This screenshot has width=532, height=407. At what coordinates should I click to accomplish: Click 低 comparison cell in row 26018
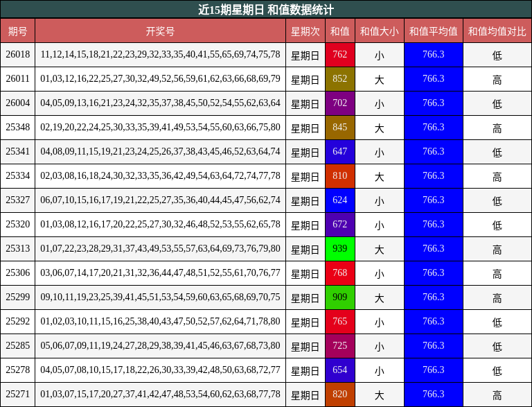tap(497, 54)
